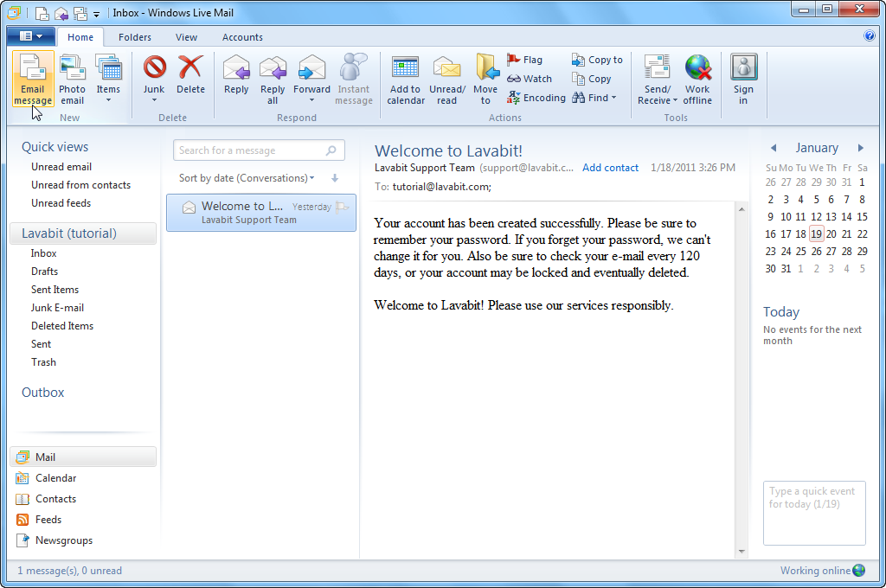Open the Accounts tab
This screenshot has width=886, height=588.
point(241,37)
